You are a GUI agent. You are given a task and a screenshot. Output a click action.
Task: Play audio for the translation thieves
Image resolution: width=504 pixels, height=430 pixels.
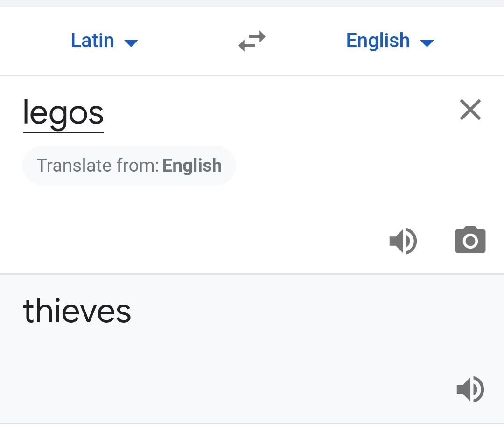470,389
